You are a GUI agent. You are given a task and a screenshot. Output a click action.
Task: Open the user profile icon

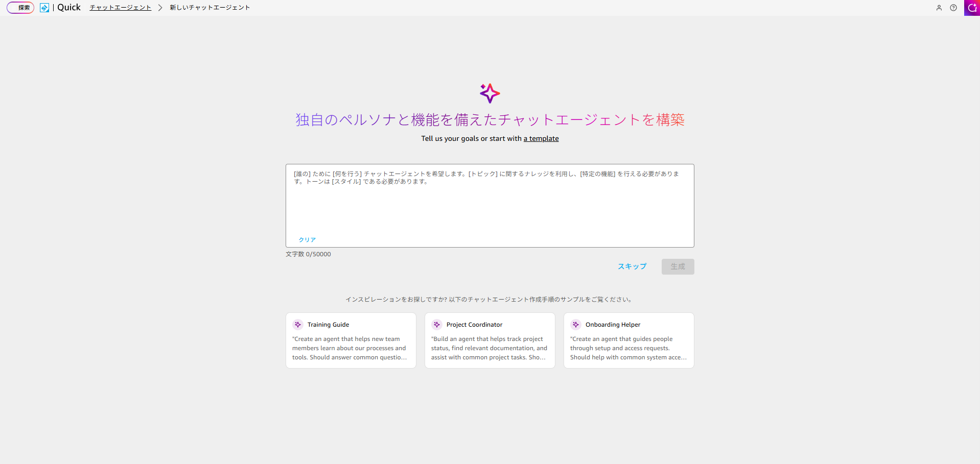click(939, 8)
